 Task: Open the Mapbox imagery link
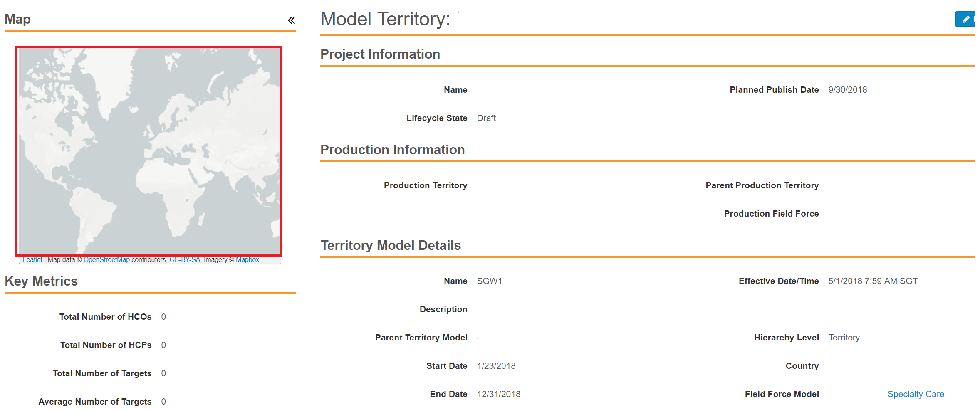pos(247,260)
